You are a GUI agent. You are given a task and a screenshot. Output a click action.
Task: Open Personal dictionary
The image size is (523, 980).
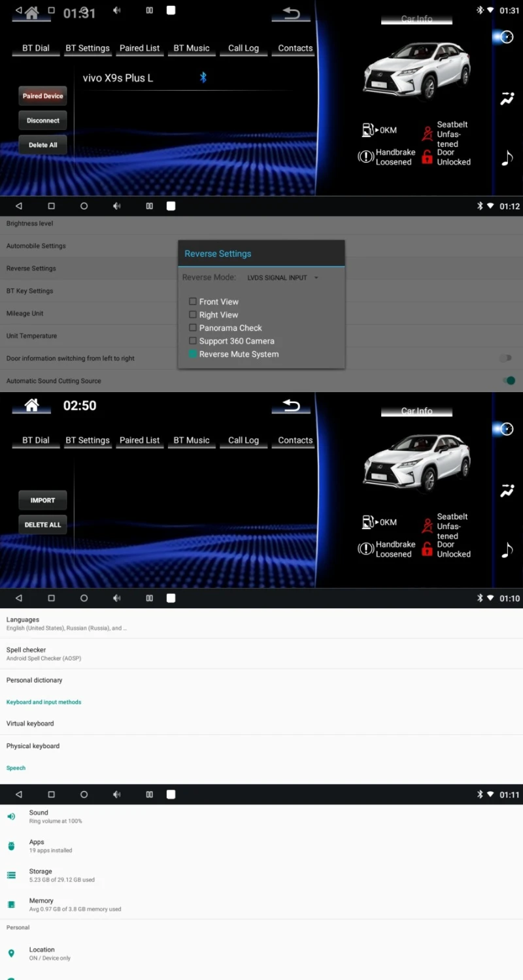tap(261, 680)
